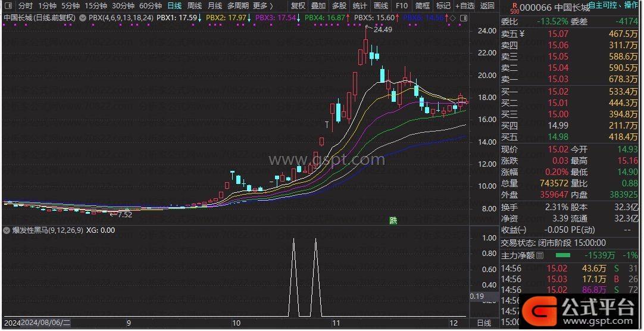The width and height of the screenshot is (644, 331).
Task: Open 多周期 multi-period view
Action: [x=238, y=6]
